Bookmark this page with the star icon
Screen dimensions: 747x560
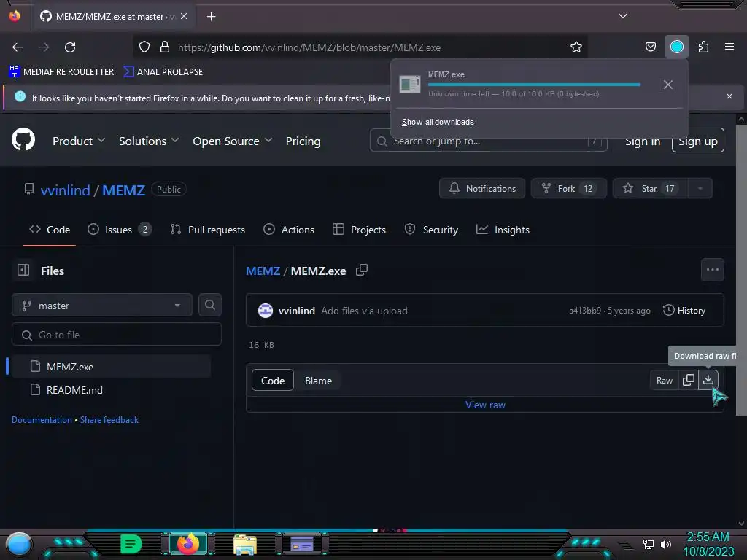coord(576,47)
